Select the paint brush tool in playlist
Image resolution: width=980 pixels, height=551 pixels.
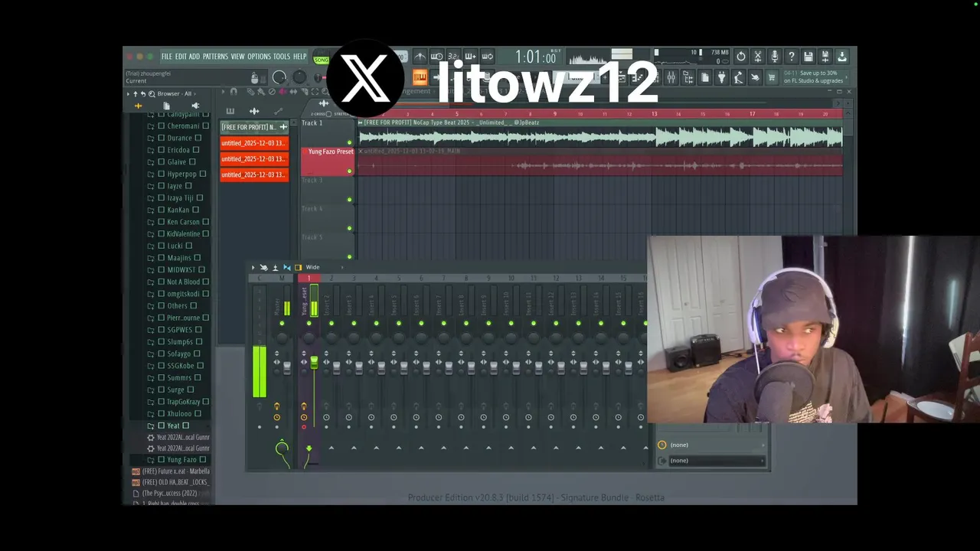click(x=261, y=92)
